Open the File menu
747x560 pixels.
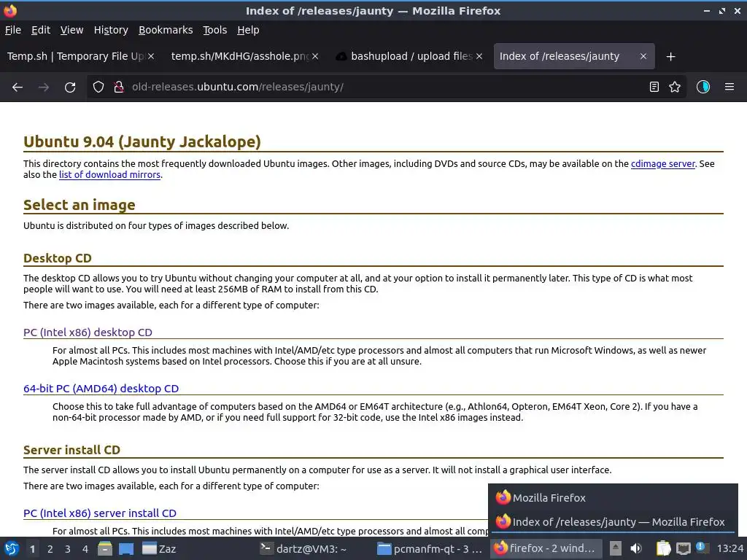13,30
